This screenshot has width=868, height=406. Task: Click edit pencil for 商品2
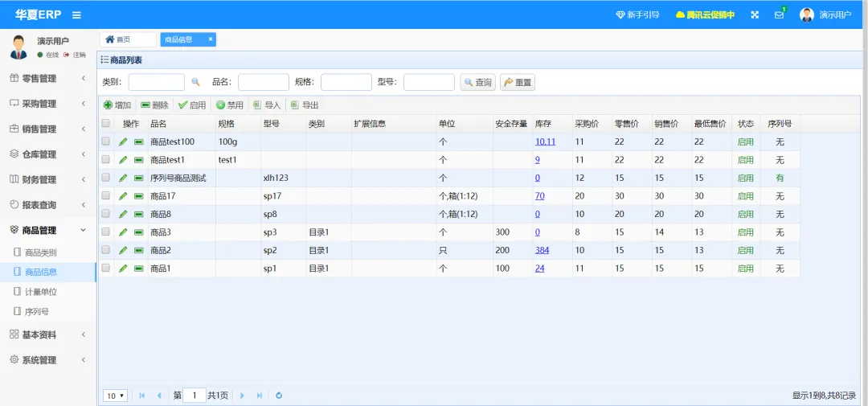coord(123,250)
